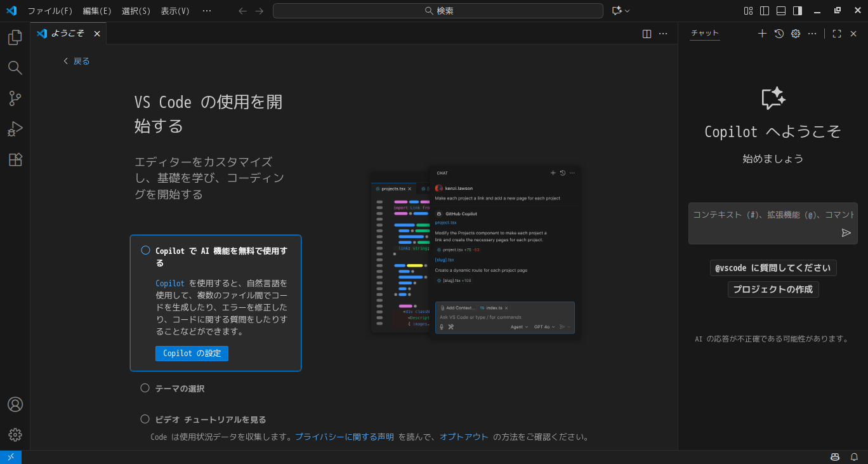Select the ようこそ editor tab
This screenshot has height=464, width=868.
pos(69,34)
